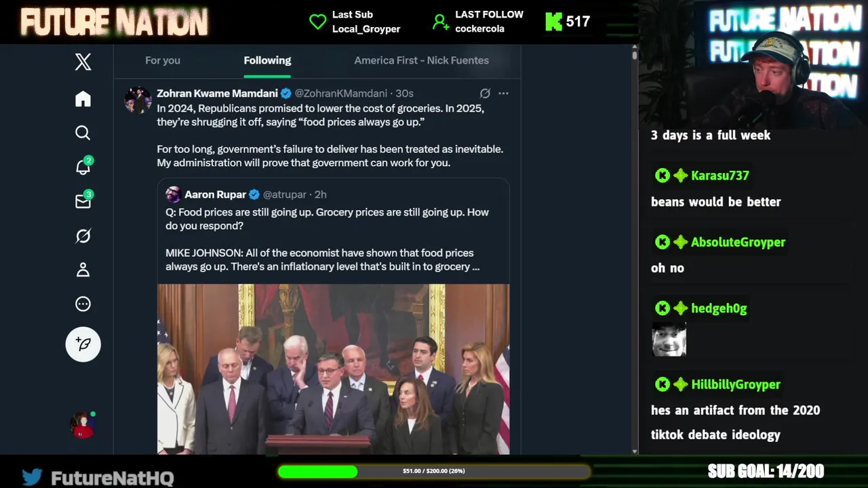The image size is (868, 488).
Task: Open Explore with the magnifying glass icon
Action: click(83, 133)
